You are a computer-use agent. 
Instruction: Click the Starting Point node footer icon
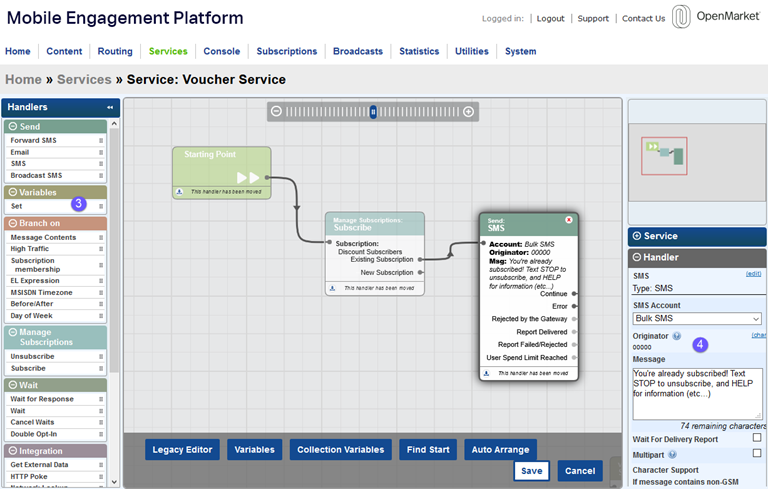click(x=179, y=192)
